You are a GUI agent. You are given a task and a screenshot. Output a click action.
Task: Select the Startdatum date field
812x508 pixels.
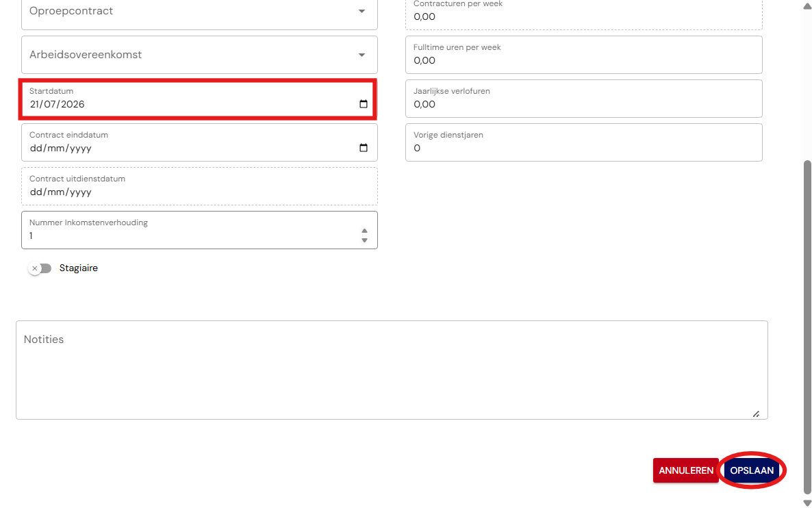[199, 99]
